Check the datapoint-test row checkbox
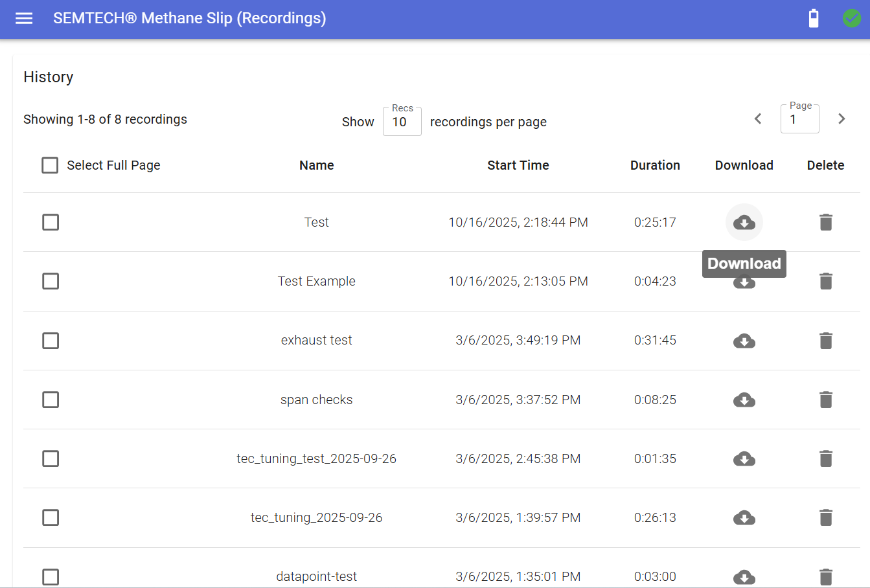The image size is (870, 588). point(51,576)
